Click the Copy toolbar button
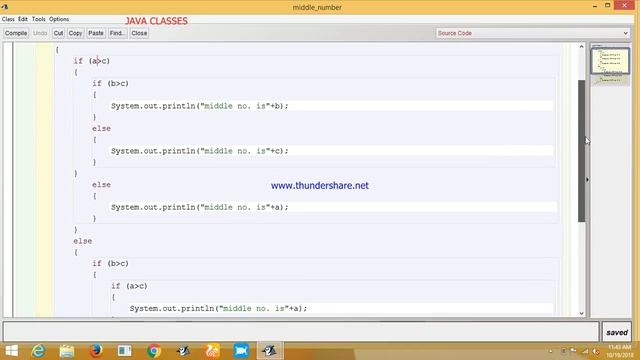Image resolution: width=640 pixels, height=360 pixels. coord(75,33)
